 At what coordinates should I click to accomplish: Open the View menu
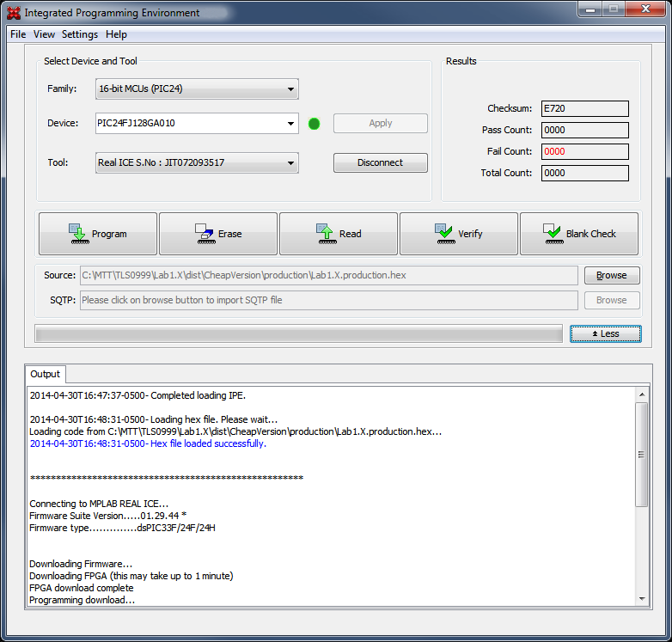click(x=44, y=34)
